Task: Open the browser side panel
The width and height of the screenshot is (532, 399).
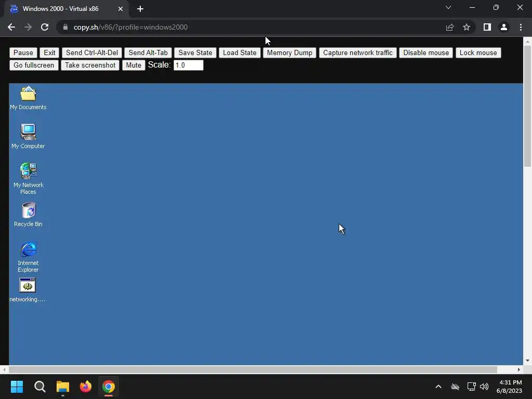Action: tap(487, 27)
